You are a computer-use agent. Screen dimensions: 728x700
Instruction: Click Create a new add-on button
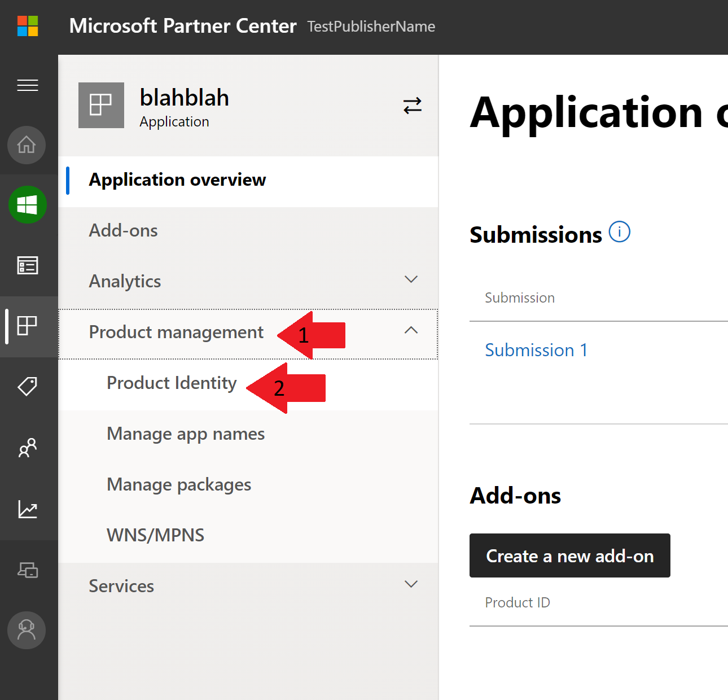pyautogui.click(x=570, y=555)
